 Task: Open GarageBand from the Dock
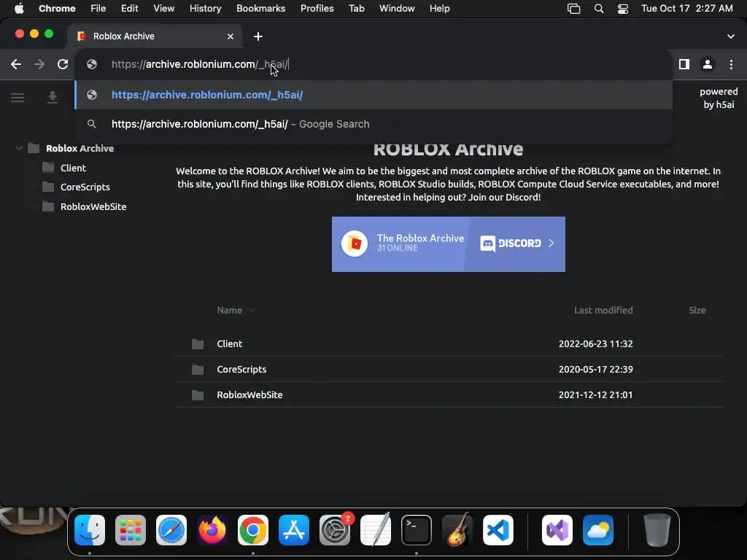[x=457, y=530]
